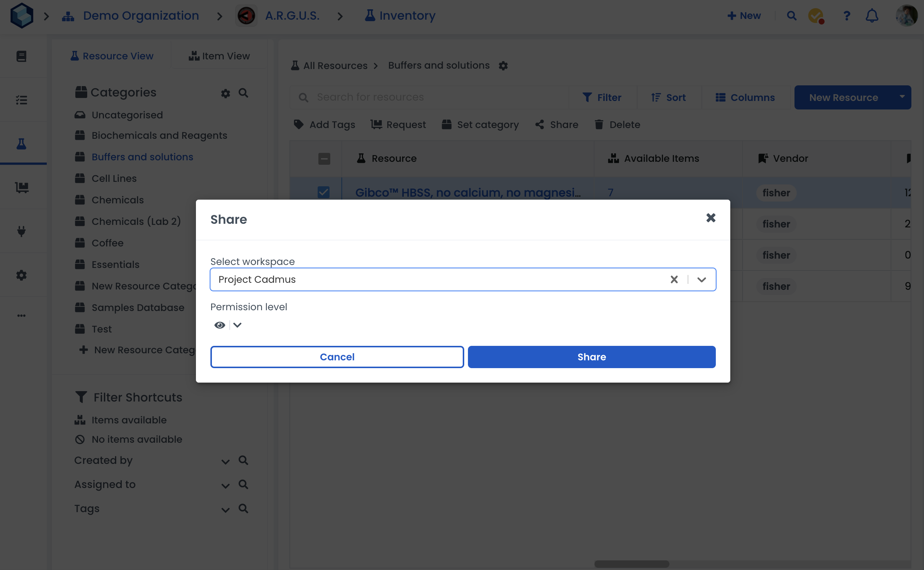This screenshot has height=570, width=924.
Task: Click the top bar search magnifier icon
Action: pyautogui.click(x=791, y=16)
